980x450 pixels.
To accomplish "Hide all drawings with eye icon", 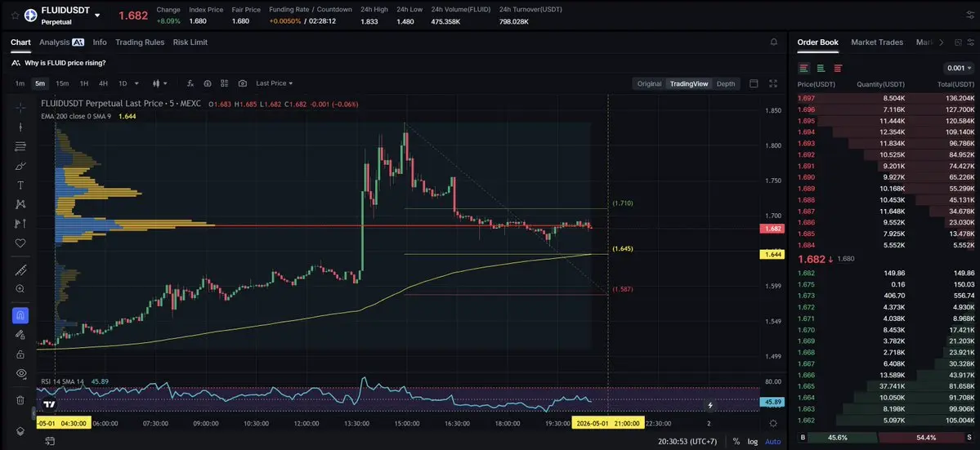I will [20, 373].
